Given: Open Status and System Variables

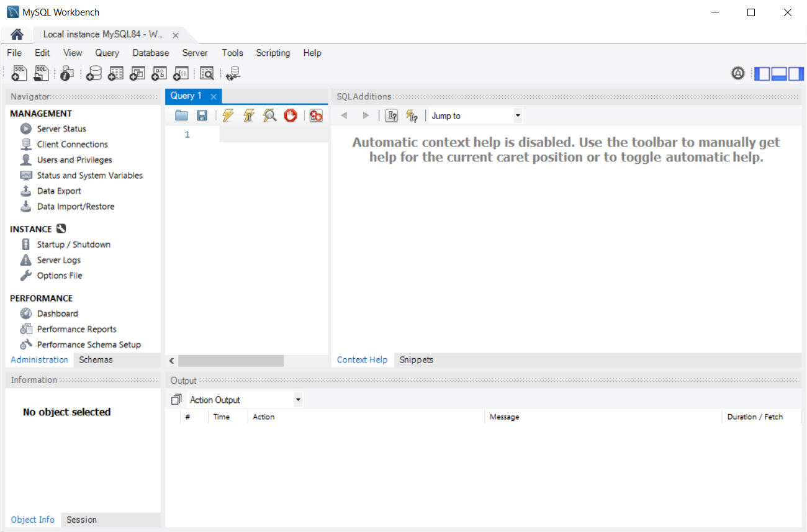Looking at the screenshot, I should tap(89, 175).
